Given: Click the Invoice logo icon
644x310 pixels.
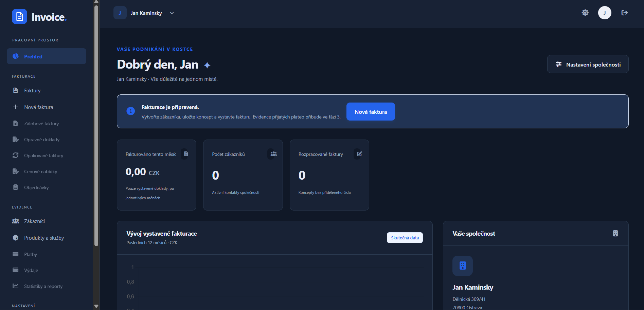Looking at the screenshot, I should click(19, 17).
